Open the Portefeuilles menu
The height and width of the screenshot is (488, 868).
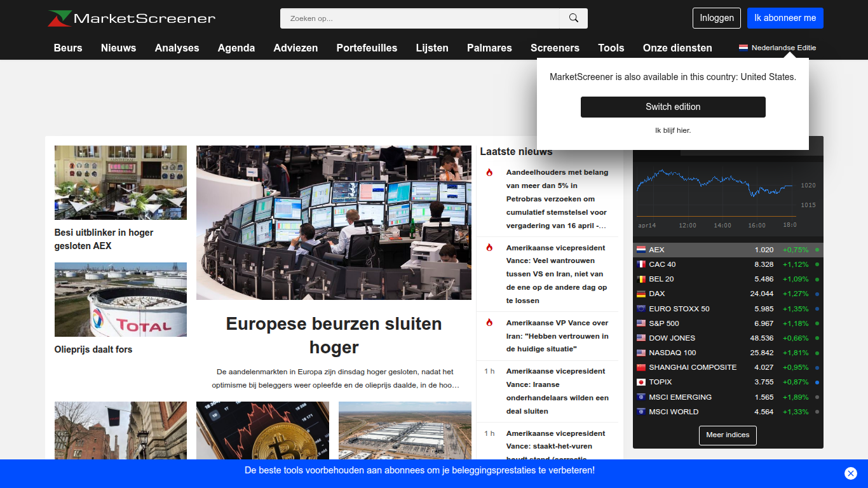pyautogui.click(x=367, y=48)
